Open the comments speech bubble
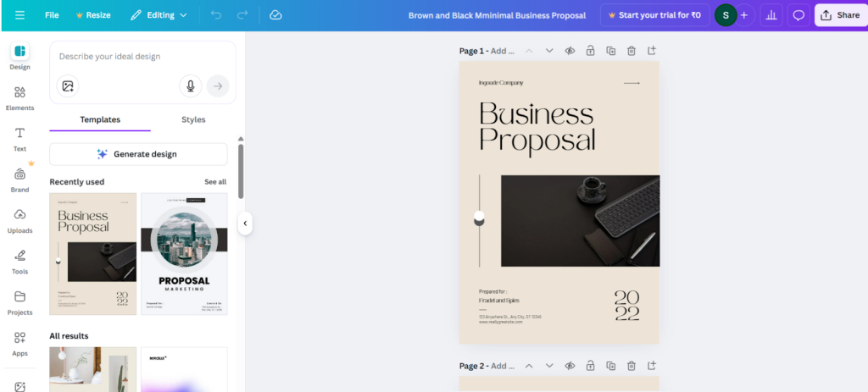868x392 pixels. click(798, 15)
